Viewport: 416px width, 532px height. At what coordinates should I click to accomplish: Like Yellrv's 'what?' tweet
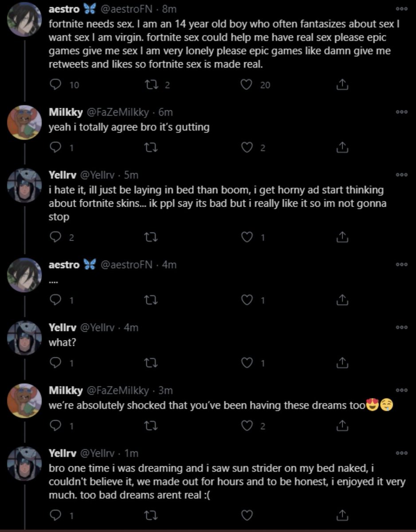246,363
